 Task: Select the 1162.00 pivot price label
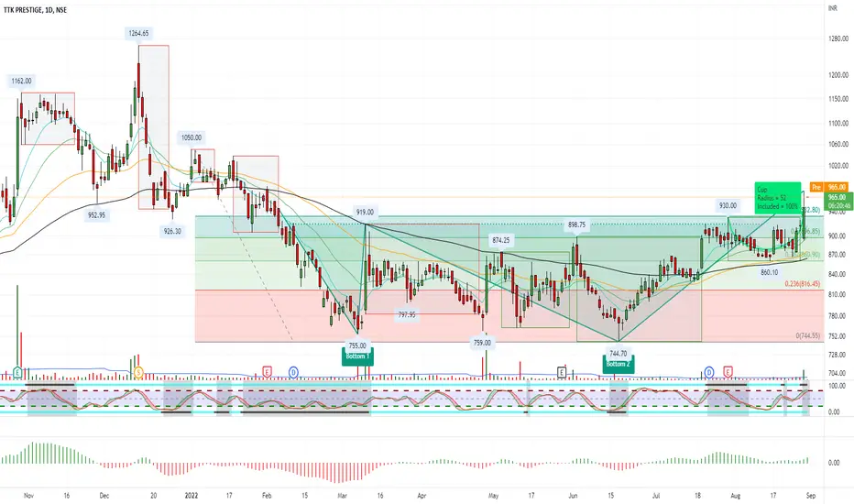(x=21, y=82)
